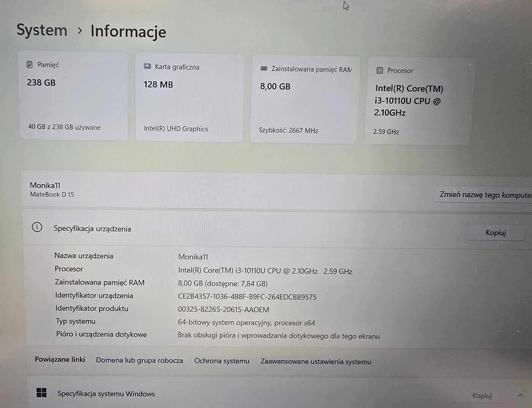The image size is (532, 408).
Task: Click the Intel(R) UHD Graphics text
Action: point(176,129)
